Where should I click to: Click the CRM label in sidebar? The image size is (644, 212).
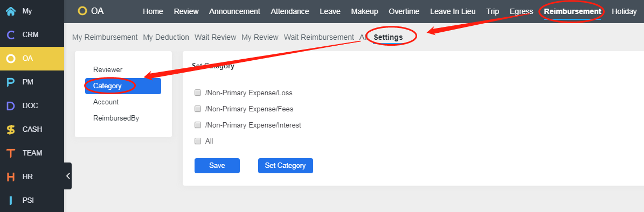(x=30, y=35)
